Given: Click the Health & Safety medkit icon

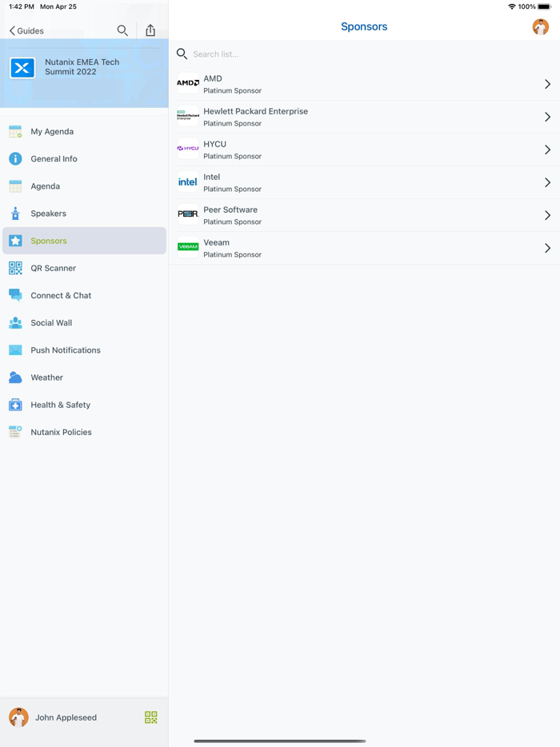Looking at the screenshot, I should point(15,405).
